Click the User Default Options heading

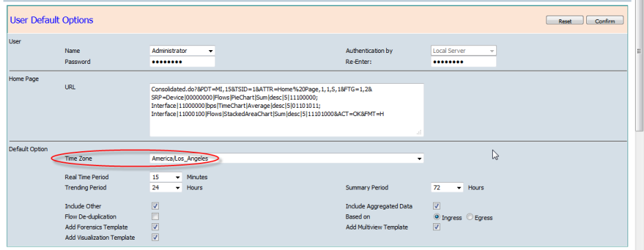coord(52,20)
